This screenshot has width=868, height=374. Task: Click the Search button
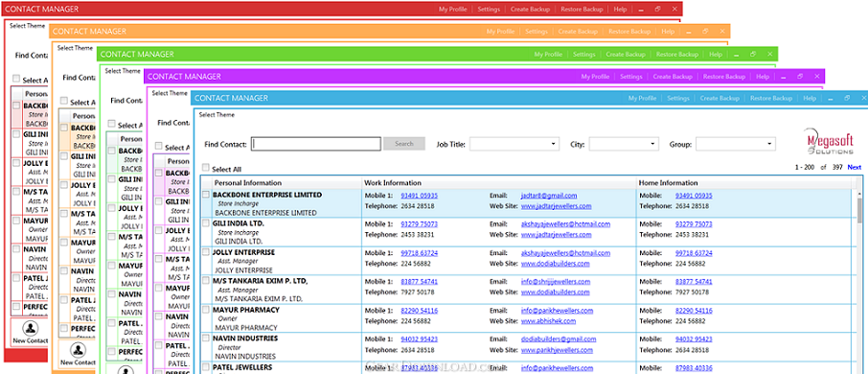coord(404,144)
